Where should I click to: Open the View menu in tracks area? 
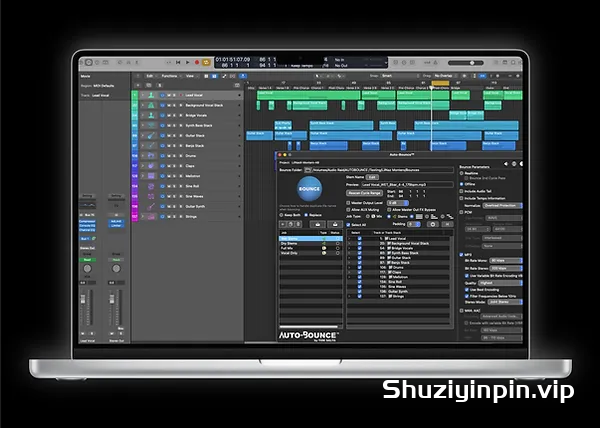tap(190, 76)
